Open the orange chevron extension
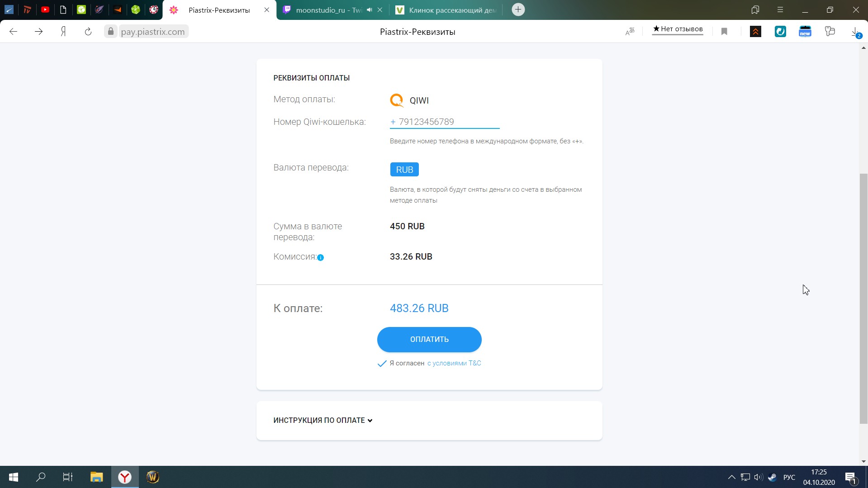This screenshot has height=488, width=868. [755, 32]
